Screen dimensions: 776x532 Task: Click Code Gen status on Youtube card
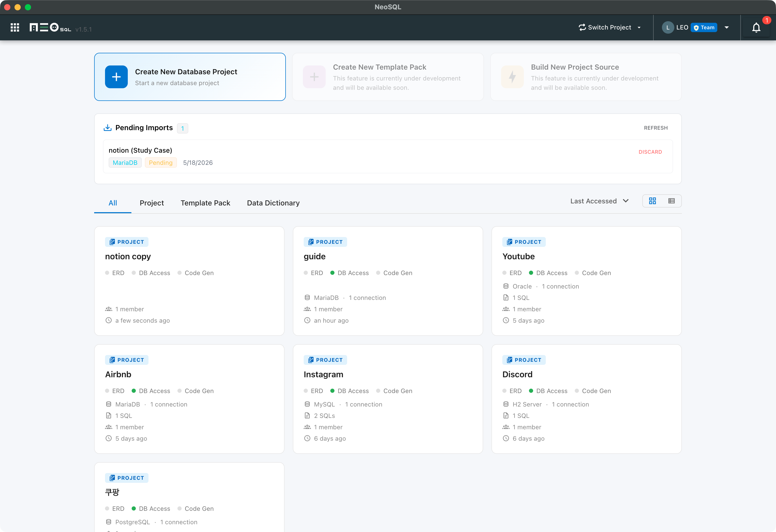click(x=593, y=273)
